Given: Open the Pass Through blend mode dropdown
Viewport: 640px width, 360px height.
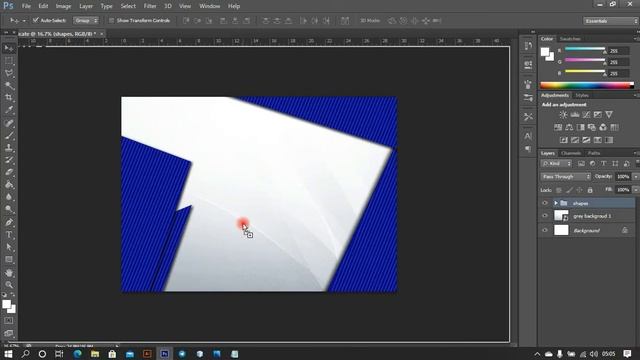Looking at the screenshot, I should (x=565, y=177).
